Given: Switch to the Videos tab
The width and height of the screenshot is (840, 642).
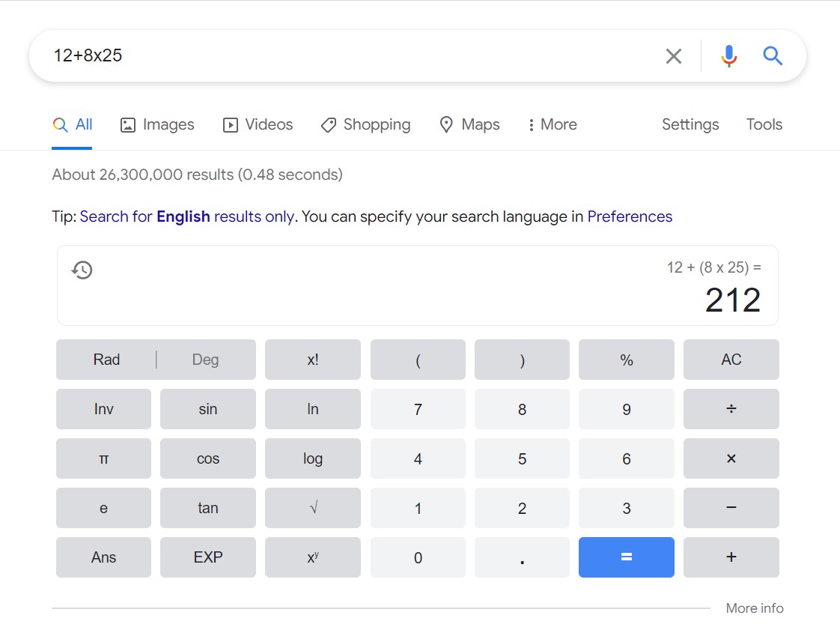Looking at the screenshot, I should (x=258, y=125).
